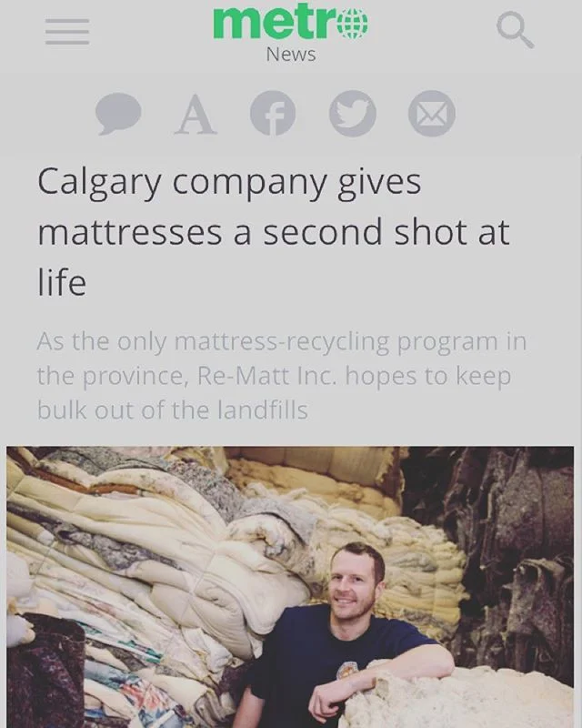Share the article on Twitter
The width and height of the screenshot is (582, 728).
pyautogui.click(x=352, y=113)
